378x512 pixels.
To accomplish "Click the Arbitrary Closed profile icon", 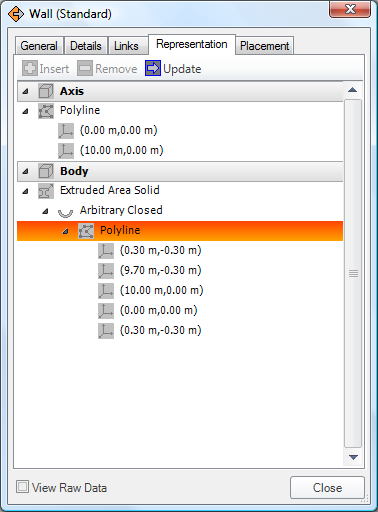I will pos(65,211).
